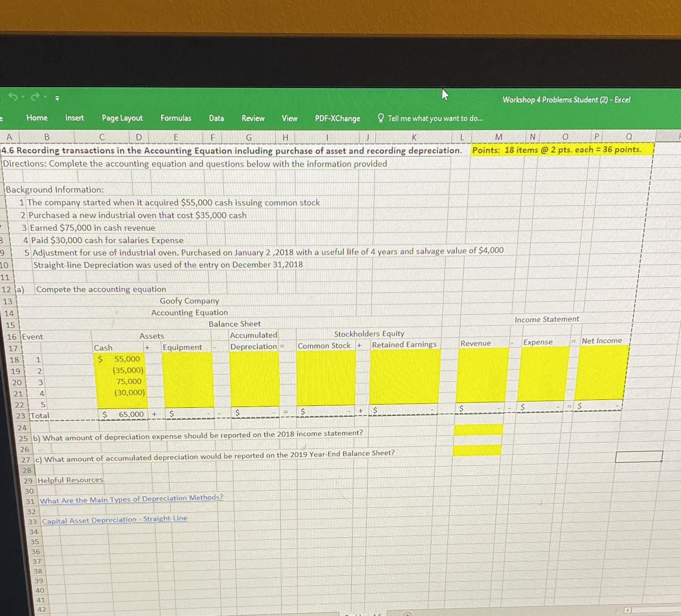This screenshot has width=681, height=616.
Task: Open the Page Layout tab
Action: pyautogui.click(x=122, y=118)
